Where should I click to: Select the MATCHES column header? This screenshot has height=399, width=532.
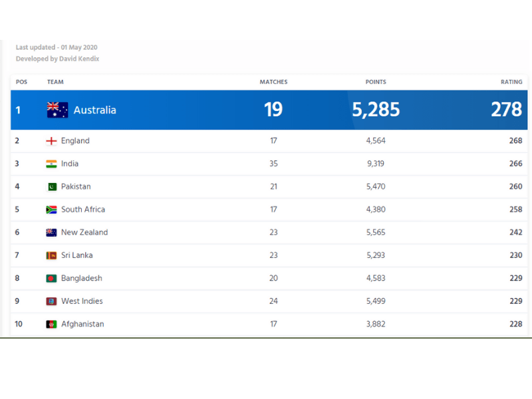pyautogui.click(x=273, y=82)
